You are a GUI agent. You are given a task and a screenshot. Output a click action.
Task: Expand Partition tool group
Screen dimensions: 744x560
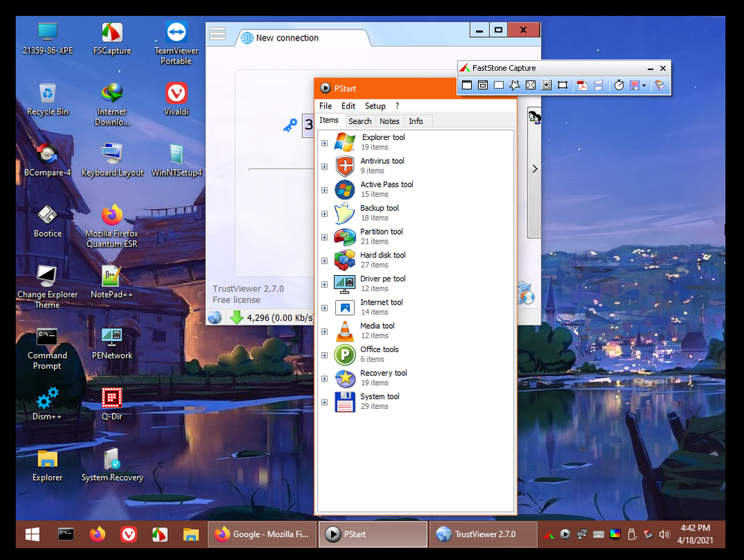pyautogui.click(x=325, y=237)
